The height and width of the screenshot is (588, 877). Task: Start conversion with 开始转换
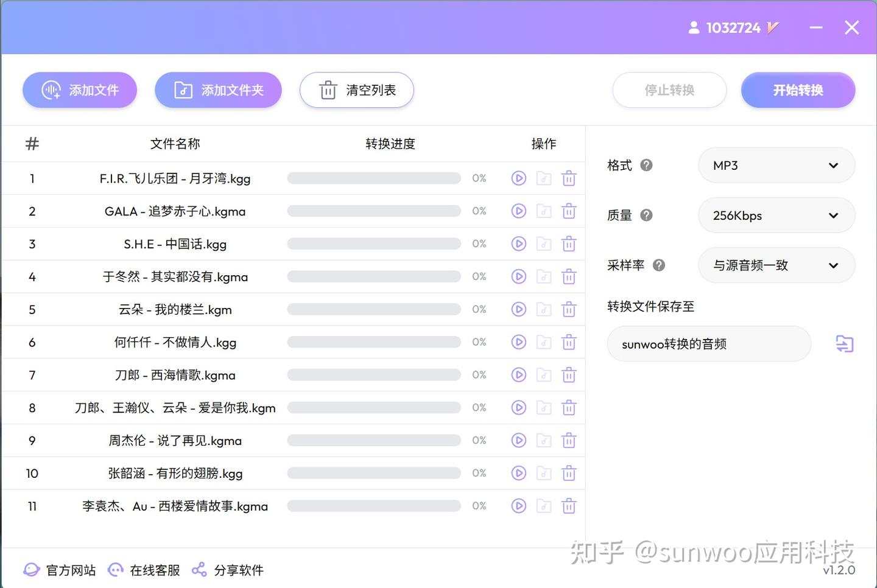(798, 89)
